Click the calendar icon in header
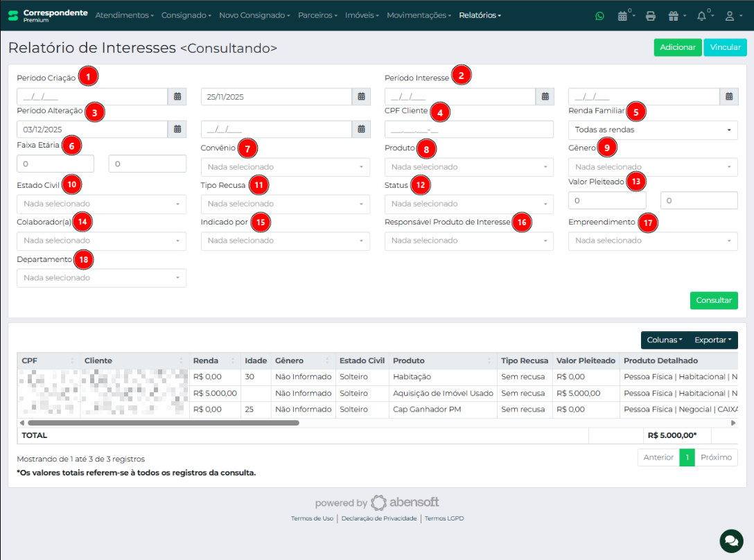 622,16
